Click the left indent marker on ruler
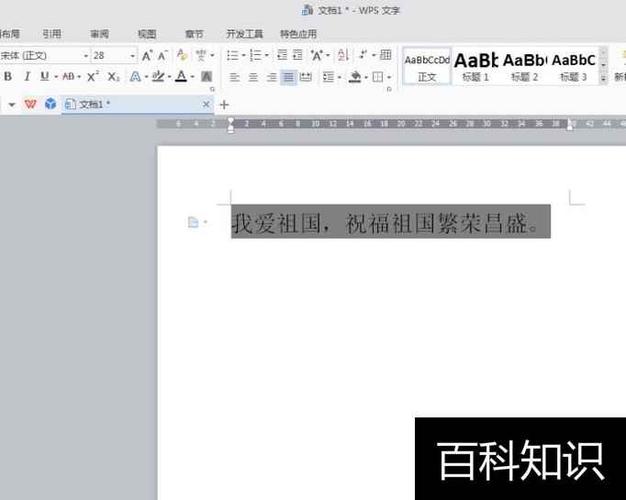626x500 pixels. pyautogui.click(x=230, y=128)
